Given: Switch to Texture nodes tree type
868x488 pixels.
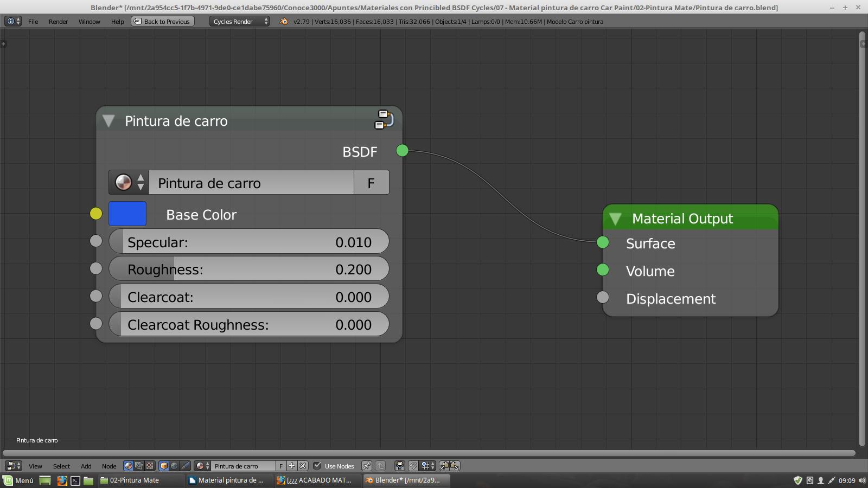Looking at the screenshot, I should (150, 466).
